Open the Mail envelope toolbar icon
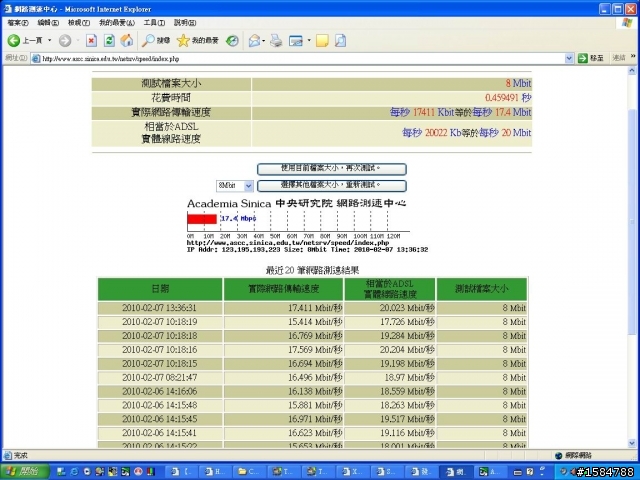The height and width of the screenshot is (480, 640). tap(254, 40)
